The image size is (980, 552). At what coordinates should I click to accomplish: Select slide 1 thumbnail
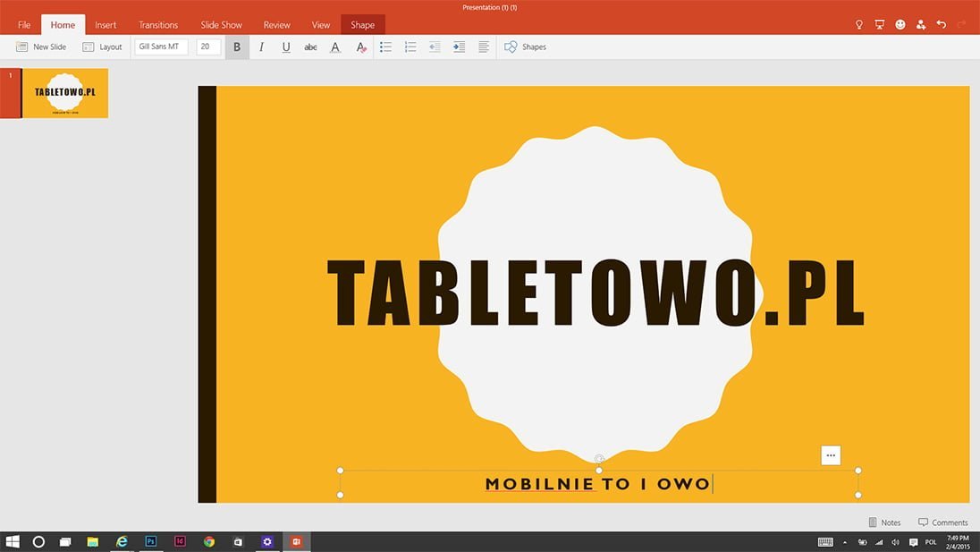tap(65, 93)
